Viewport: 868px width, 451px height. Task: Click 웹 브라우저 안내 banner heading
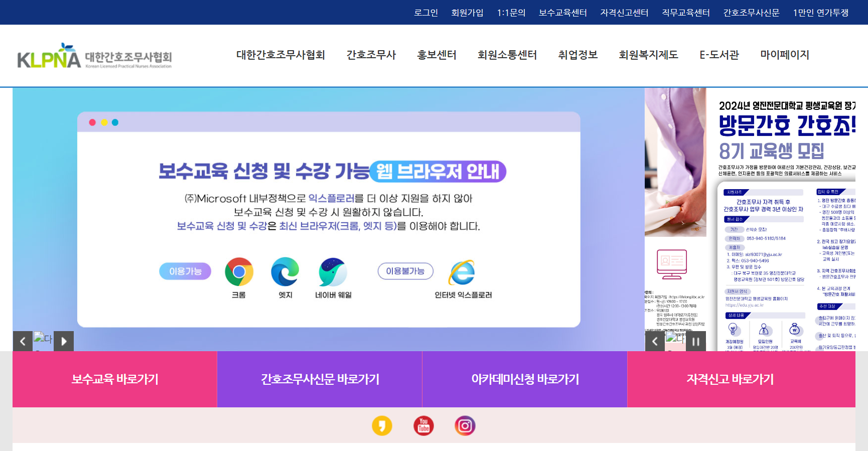pos(438,171)
